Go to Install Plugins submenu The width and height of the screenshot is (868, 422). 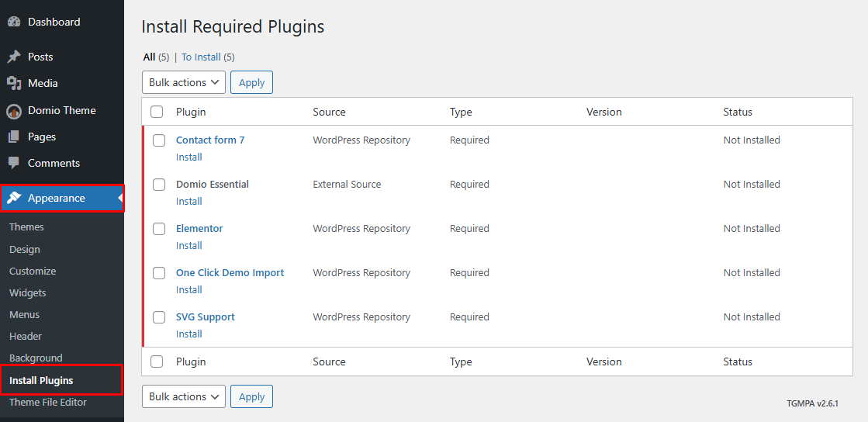tap(42, 380)
